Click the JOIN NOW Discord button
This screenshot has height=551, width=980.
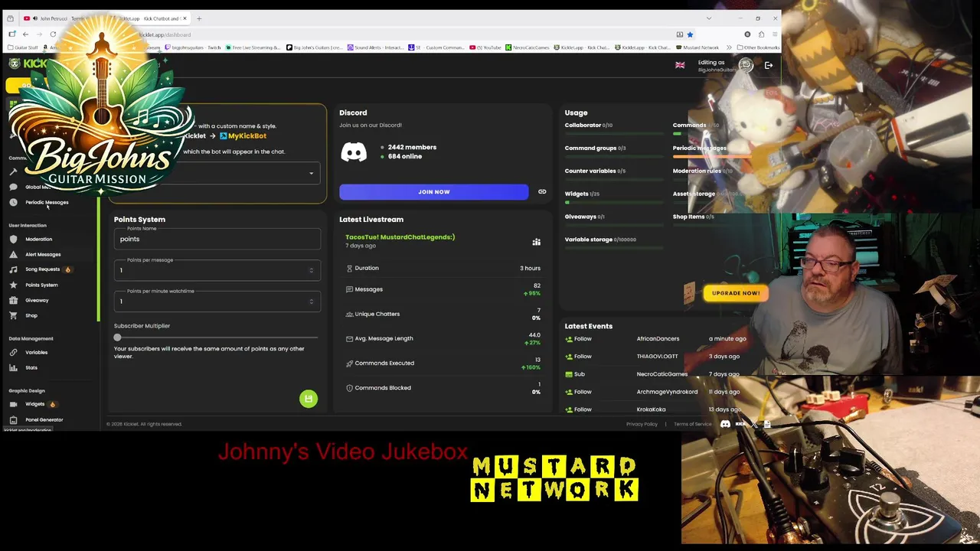[434, 191]
